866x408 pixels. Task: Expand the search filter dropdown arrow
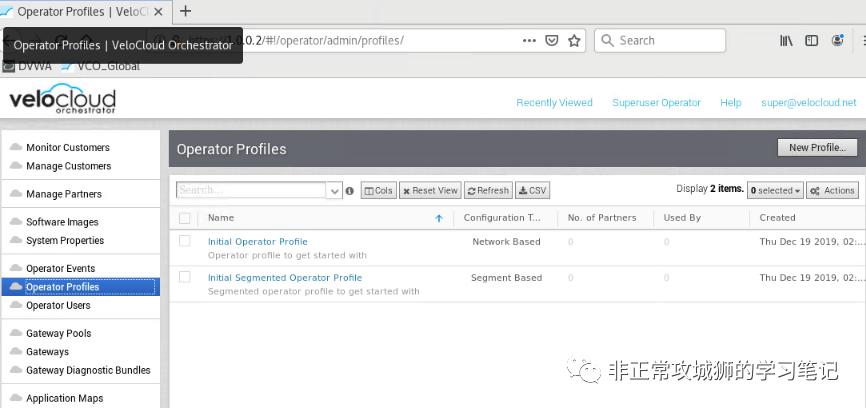[x=335, y=191]
